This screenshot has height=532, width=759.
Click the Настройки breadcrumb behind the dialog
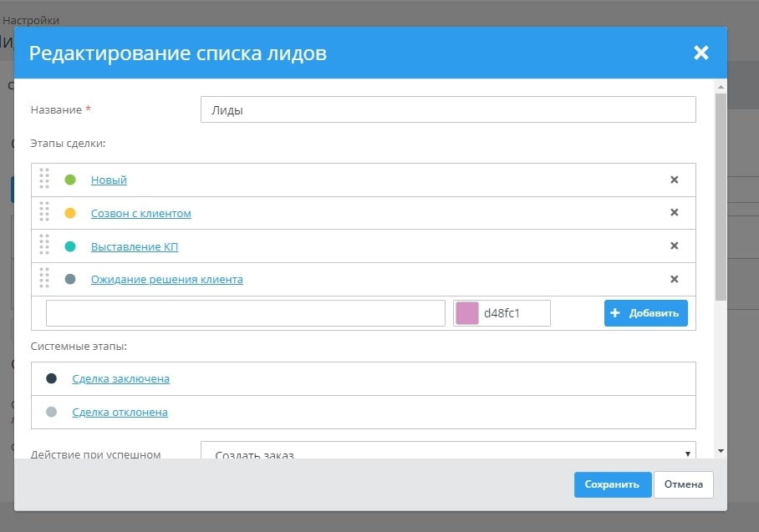31,20
